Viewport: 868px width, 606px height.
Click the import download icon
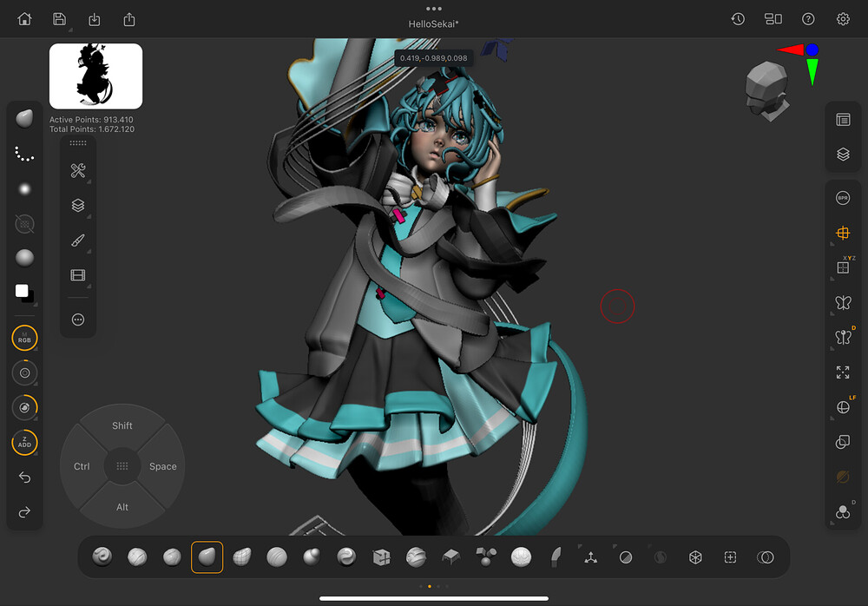coord(94,20)
